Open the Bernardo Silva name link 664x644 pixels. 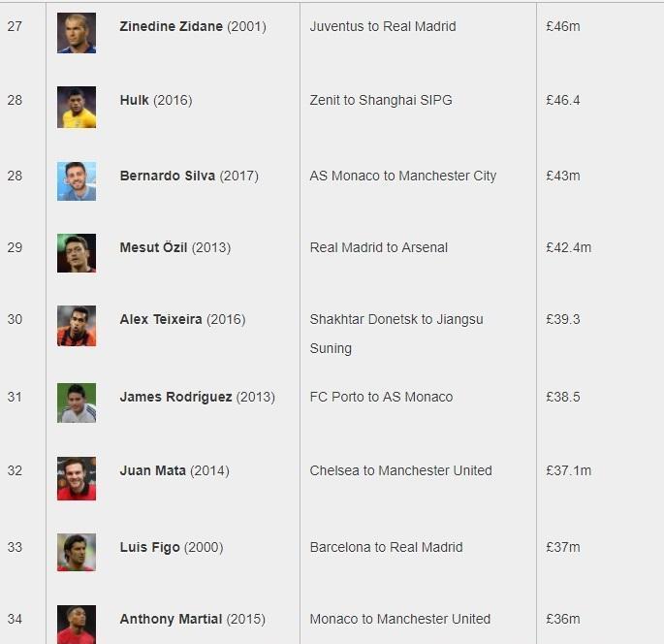(168, 176)
